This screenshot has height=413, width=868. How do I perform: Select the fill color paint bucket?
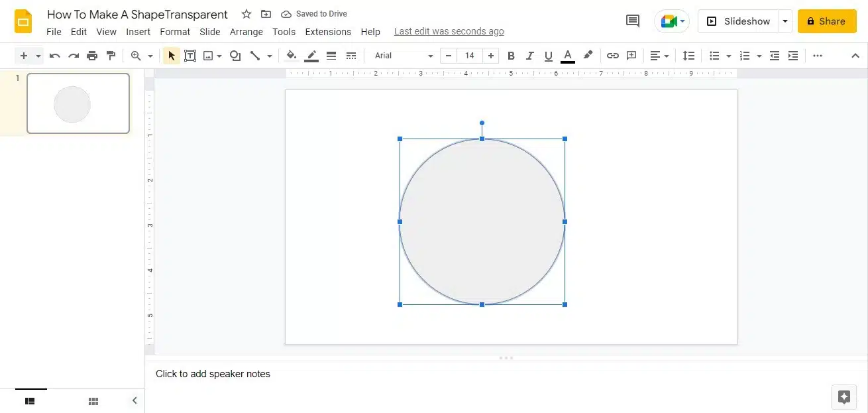tap(291, 56)
